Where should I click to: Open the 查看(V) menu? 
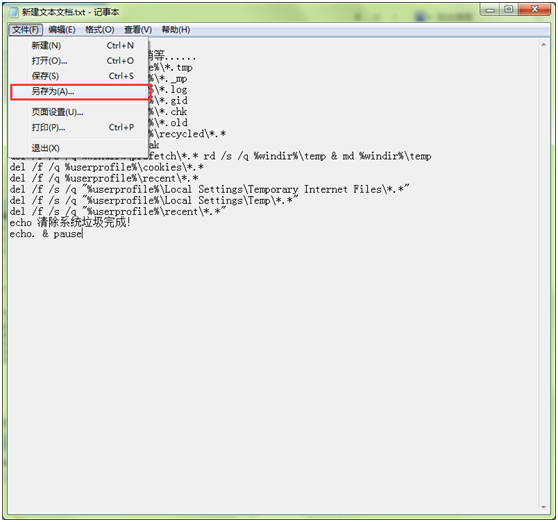[x=138, y=30]
